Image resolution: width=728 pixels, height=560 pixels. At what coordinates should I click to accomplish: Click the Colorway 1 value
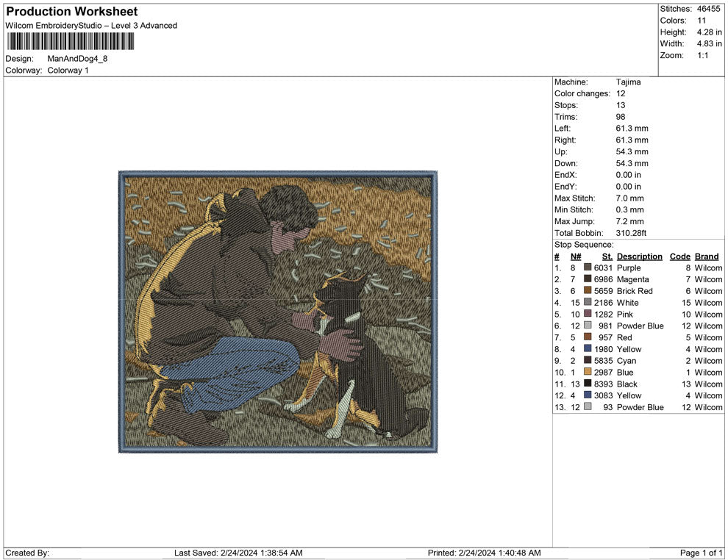(67, 70)
